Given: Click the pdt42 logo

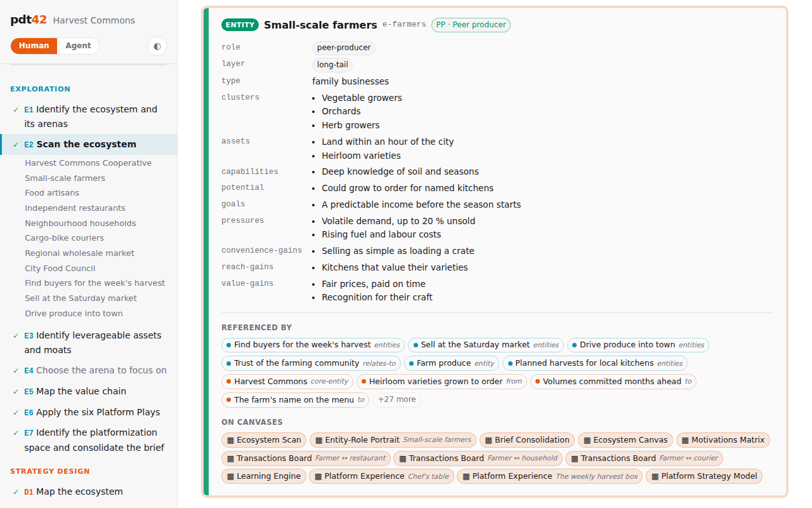Looking at the screenshot, I should 29,20.
